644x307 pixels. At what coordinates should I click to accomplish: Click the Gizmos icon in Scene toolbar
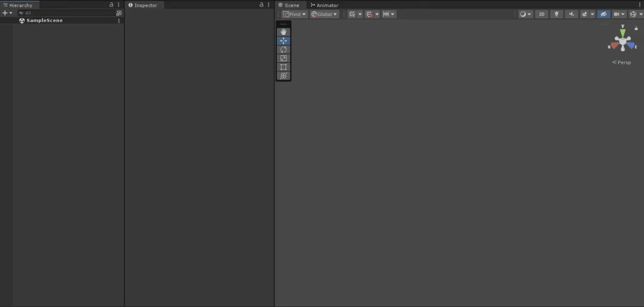632,14
